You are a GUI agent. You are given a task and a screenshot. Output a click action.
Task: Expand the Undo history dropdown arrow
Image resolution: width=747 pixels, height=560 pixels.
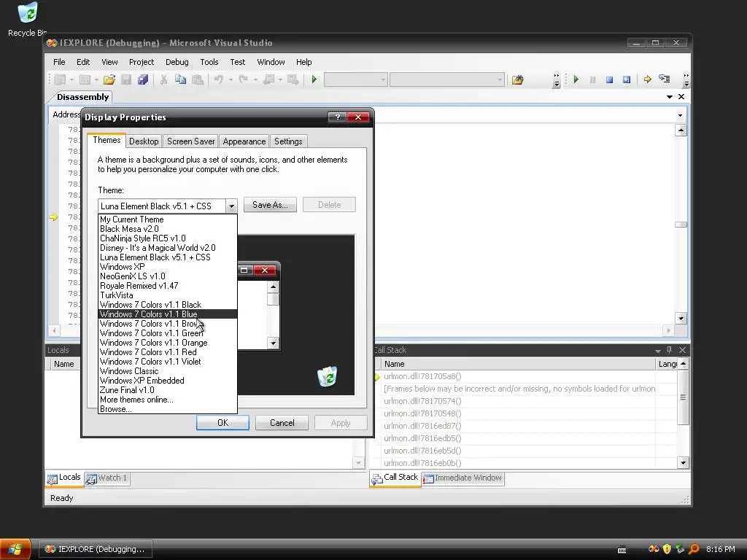231,79
